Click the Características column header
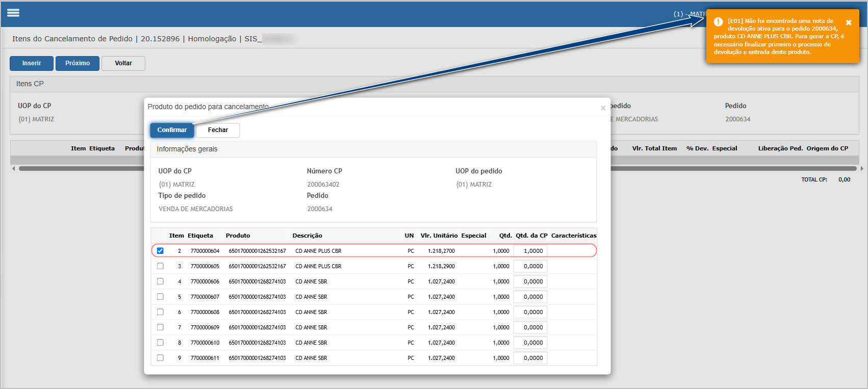868x389 pixels. pyautogui.click(x=574, y=236)
